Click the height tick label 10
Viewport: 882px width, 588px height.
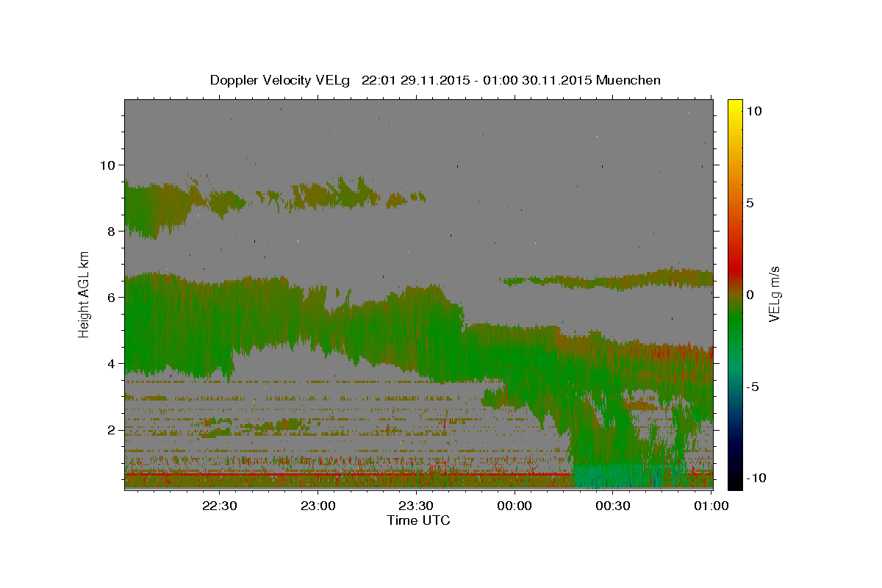click(x=108, y=165)
